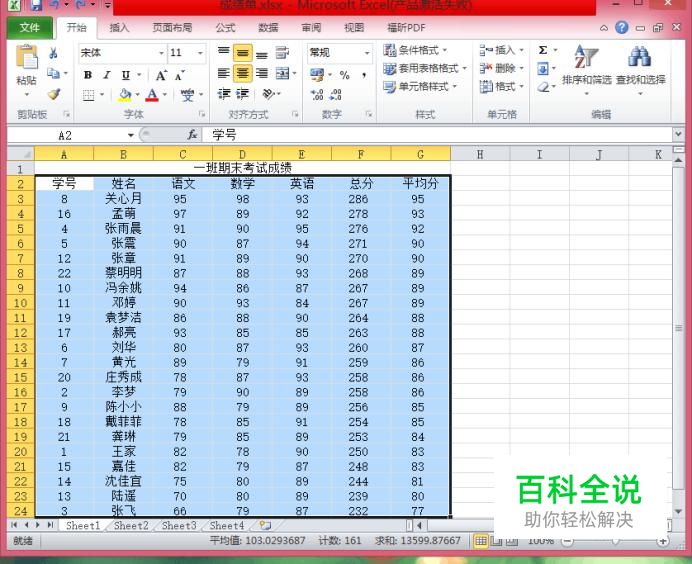Click the Clear eraser icon
The image size is (692, 564).
click(543, 87)
